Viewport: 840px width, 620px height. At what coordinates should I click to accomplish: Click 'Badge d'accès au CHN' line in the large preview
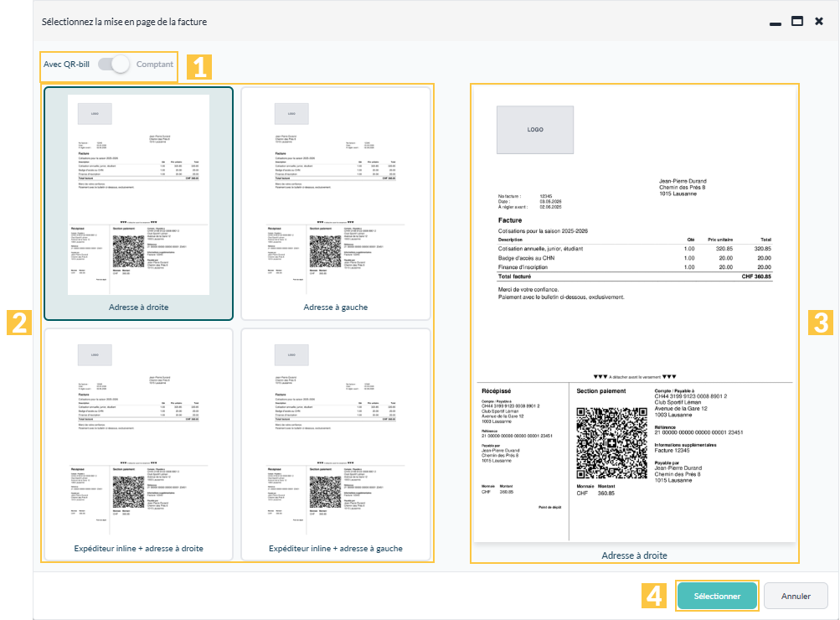click(x=635, y=258)
